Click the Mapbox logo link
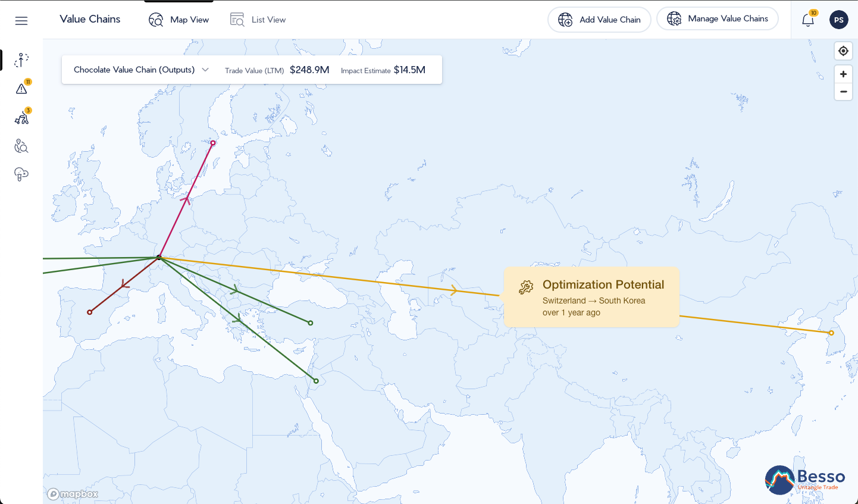 click(73, 494)
